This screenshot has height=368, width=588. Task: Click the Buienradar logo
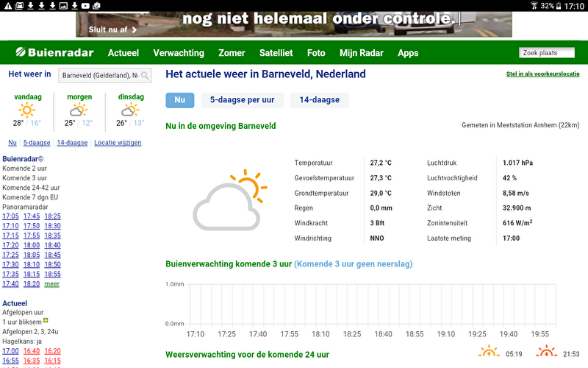[54, 52]
